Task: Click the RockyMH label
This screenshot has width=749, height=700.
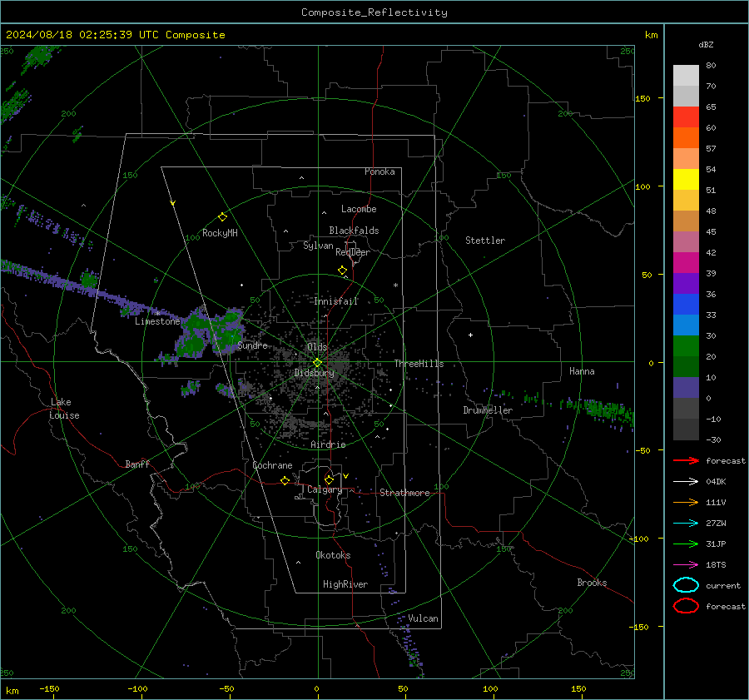Action: click(x=220, y=233)
